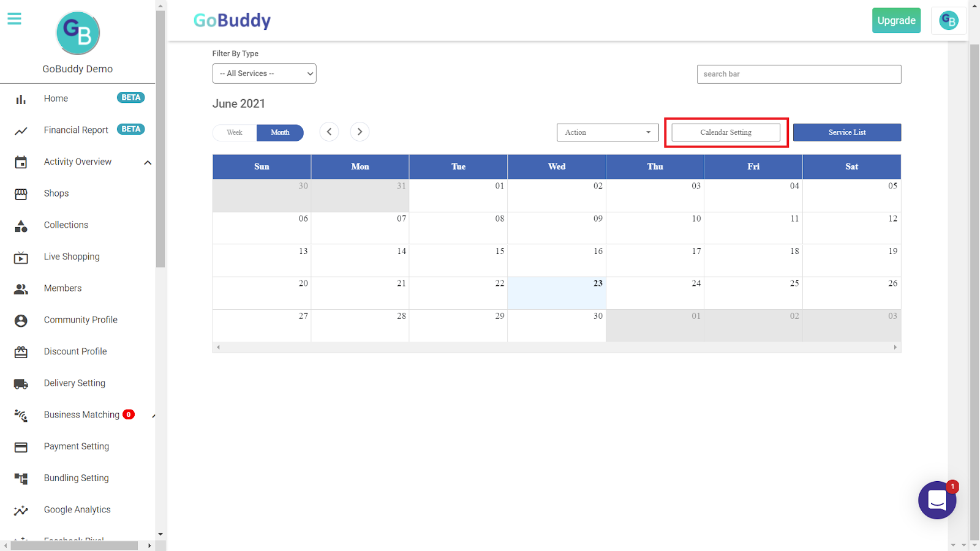Click the Calendar Setting button

726,132
